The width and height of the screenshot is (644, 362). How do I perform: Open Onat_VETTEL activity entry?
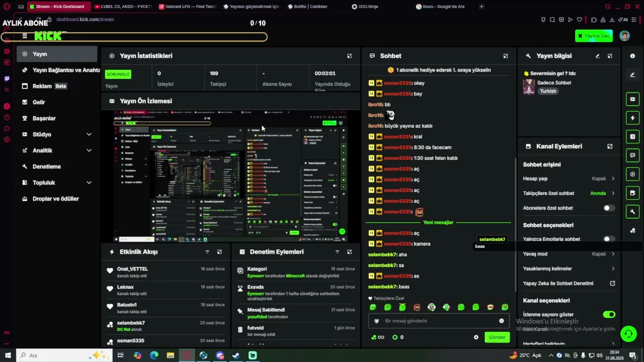coord(166,272)
